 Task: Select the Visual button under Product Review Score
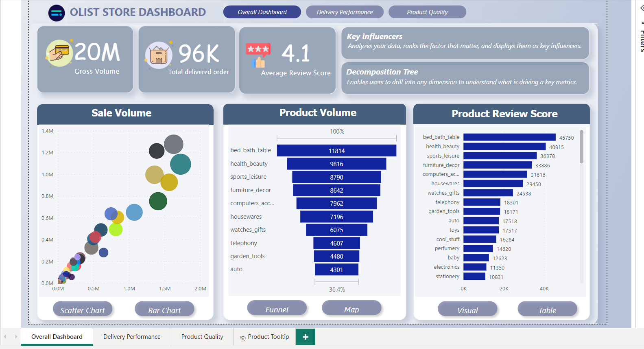pyautogui.click(x=467, y=310)
